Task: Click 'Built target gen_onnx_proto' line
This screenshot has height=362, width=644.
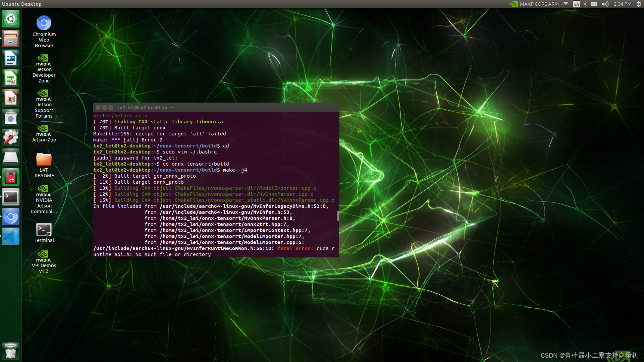Action: tap(145, 176)
